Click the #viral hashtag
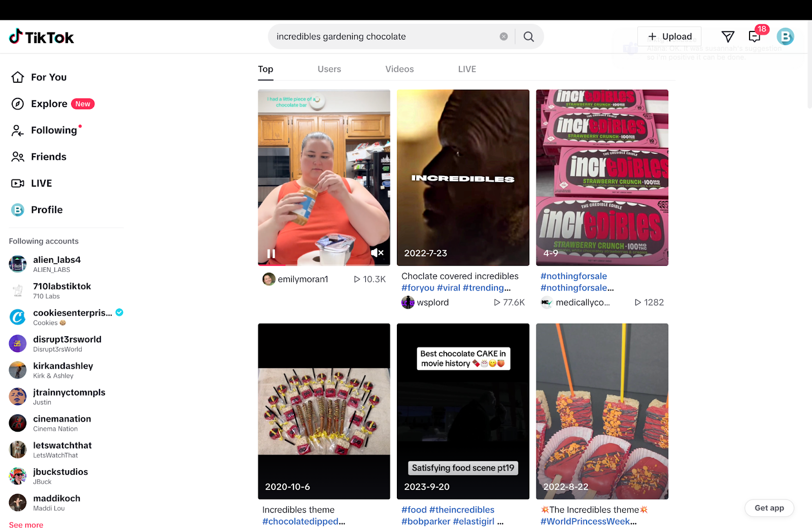812x528 pixels. point(449,288)
